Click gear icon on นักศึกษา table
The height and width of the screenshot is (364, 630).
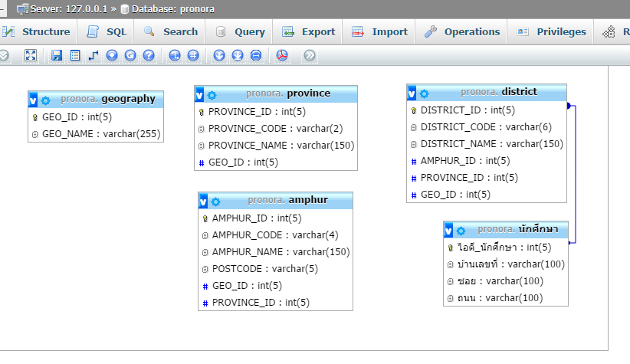pos(461,231)
